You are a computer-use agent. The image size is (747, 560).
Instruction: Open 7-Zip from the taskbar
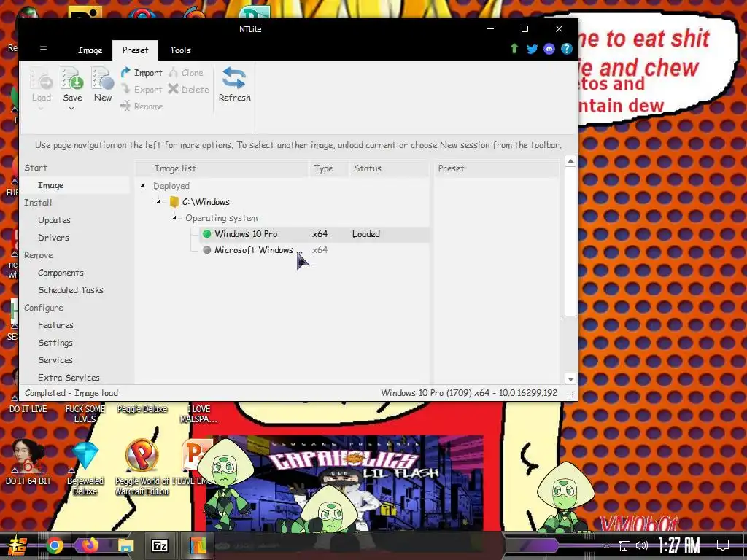coord(160,545)
